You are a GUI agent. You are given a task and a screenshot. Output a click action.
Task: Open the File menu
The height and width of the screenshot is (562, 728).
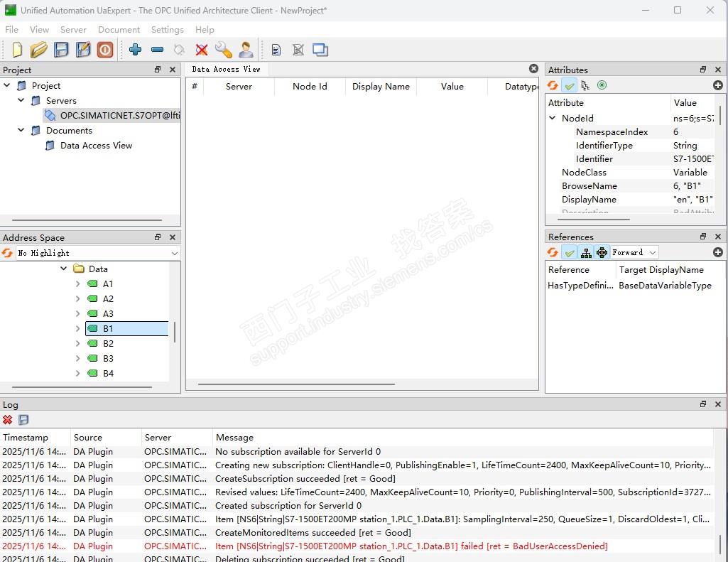pos(11,30)
